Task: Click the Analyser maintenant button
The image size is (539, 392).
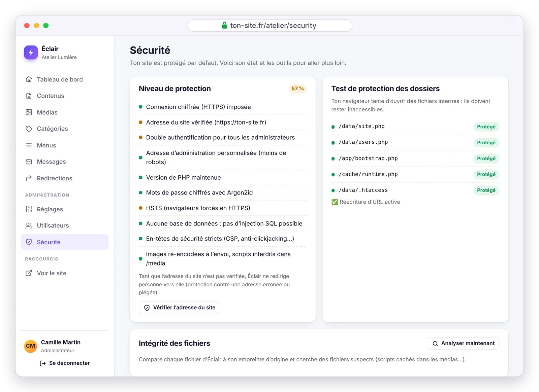Action: coord(463,343)
